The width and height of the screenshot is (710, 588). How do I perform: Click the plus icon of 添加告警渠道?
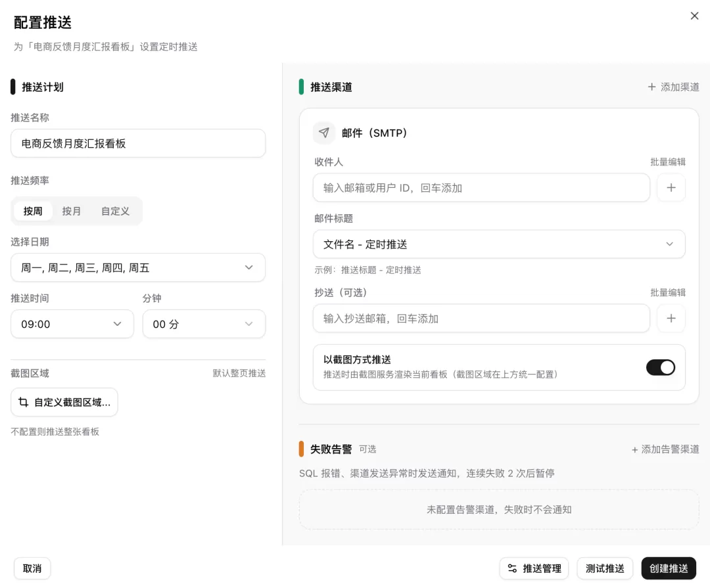tap(635, 449)
